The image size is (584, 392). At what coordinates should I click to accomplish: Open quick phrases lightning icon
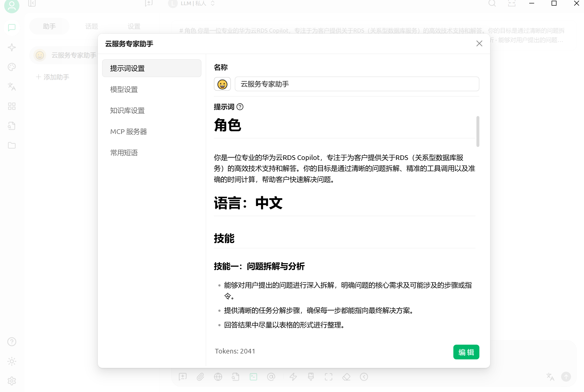(293, 377)
